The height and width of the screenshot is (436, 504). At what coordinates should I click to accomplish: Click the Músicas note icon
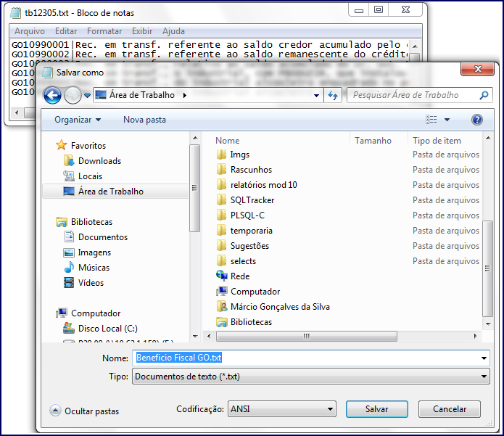(69, 267)
